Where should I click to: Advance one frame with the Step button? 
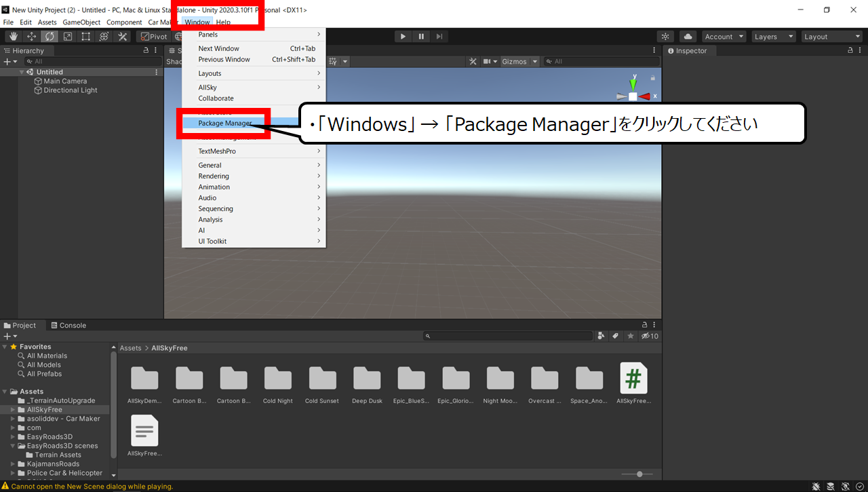pos(439,37)
